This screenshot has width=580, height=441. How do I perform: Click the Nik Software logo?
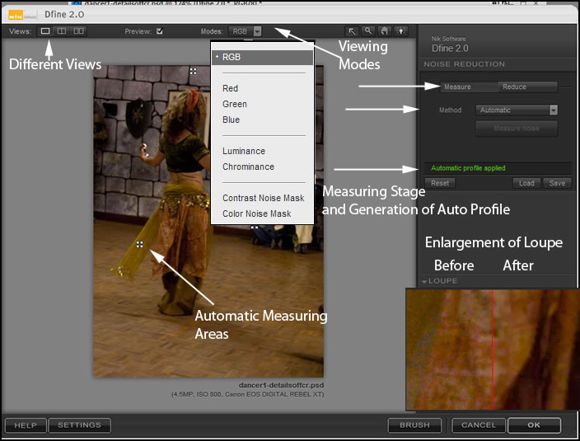coord(22,15)
